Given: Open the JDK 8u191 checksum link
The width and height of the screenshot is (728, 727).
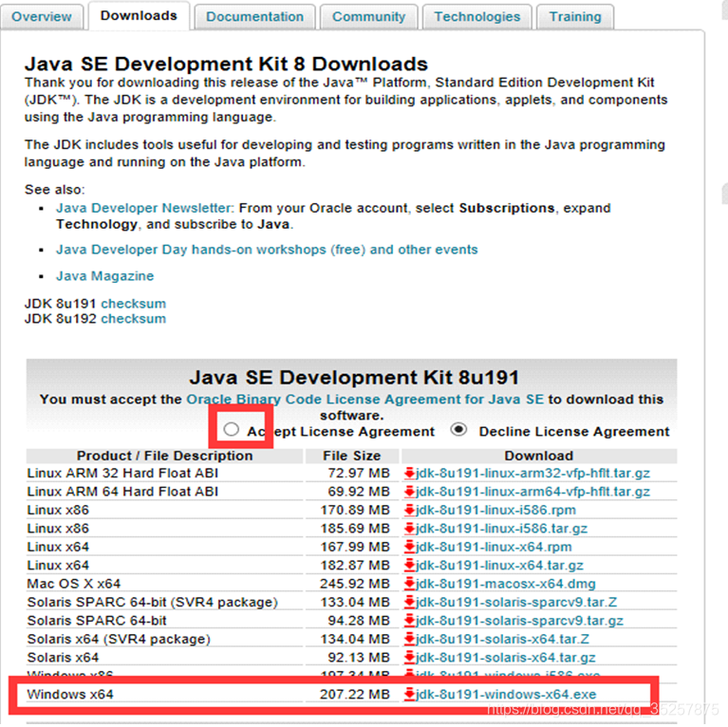Looking at the screenshot, I should [x=133, y=304].
